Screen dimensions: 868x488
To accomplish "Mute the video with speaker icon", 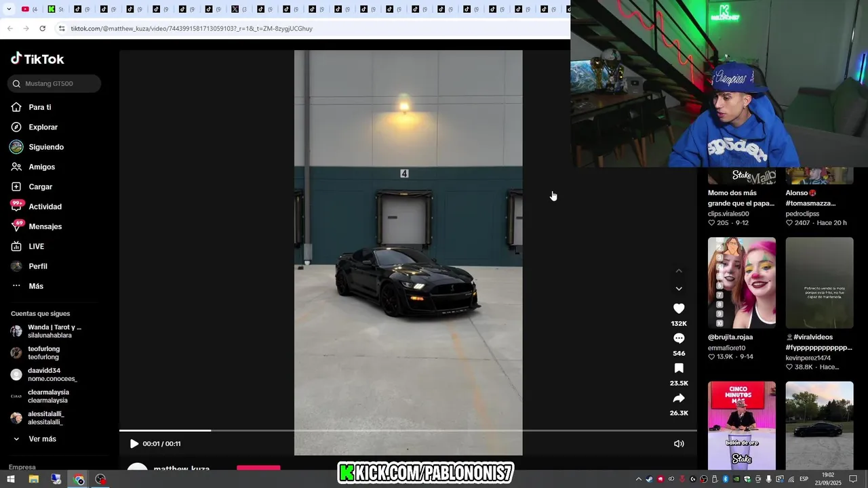I will (679, 444).
